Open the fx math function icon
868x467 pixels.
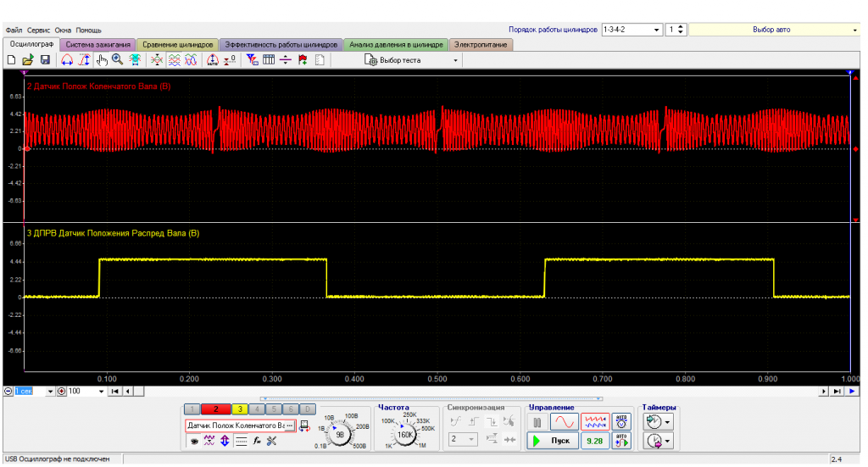tap(257, 441)
